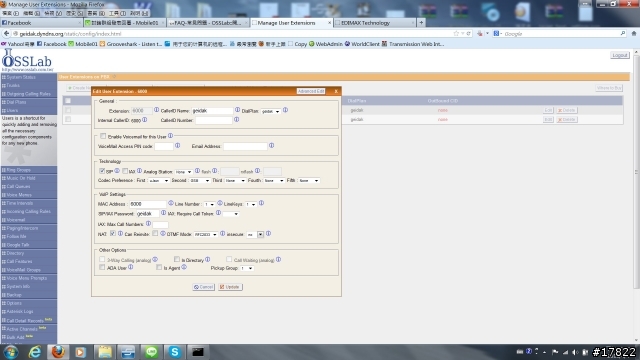Open the Grooveshark bookmark
Image resolution: width=640 pixels, height=360 pixels.
pos(131,44)
